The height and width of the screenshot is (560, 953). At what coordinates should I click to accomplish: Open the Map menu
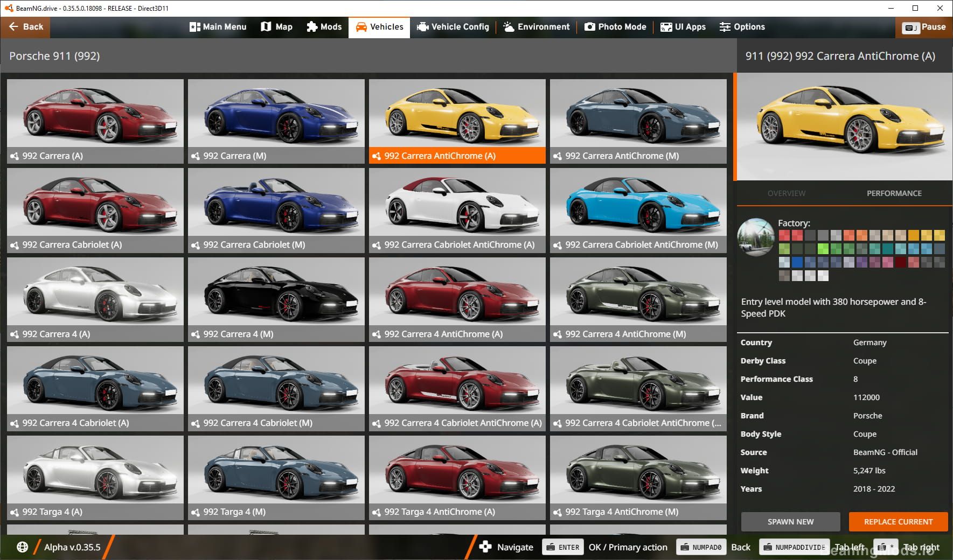click(x=277, y=27)
